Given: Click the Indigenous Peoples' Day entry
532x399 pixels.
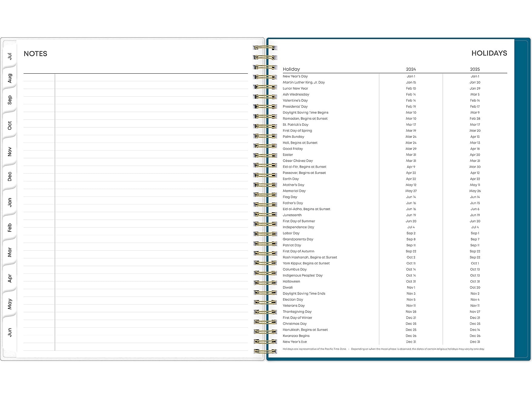Looking at the screenshot, I should pos(303,276).
